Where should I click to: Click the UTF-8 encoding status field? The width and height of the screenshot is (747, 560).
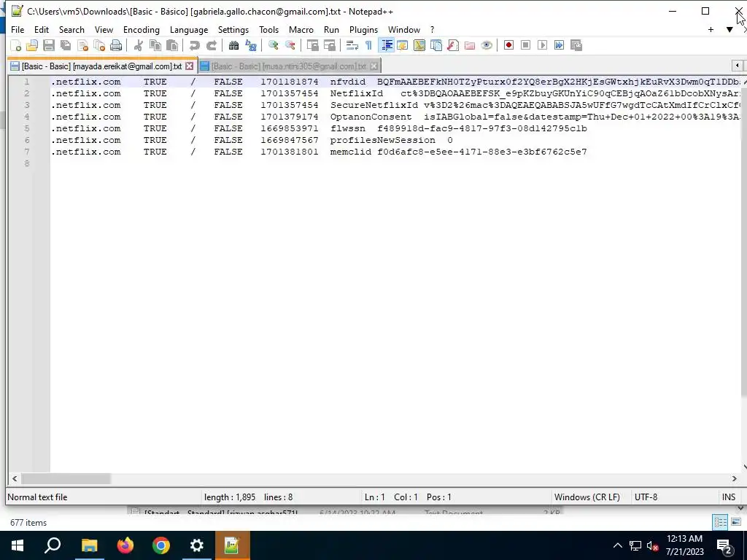[646, 497]
